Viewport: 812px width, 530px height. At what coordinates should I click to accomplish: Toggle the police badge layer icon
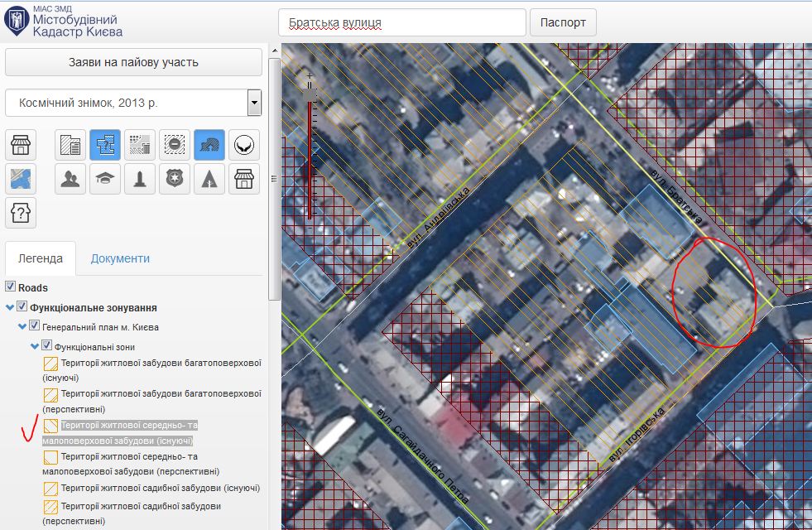(x=175, y=179)
